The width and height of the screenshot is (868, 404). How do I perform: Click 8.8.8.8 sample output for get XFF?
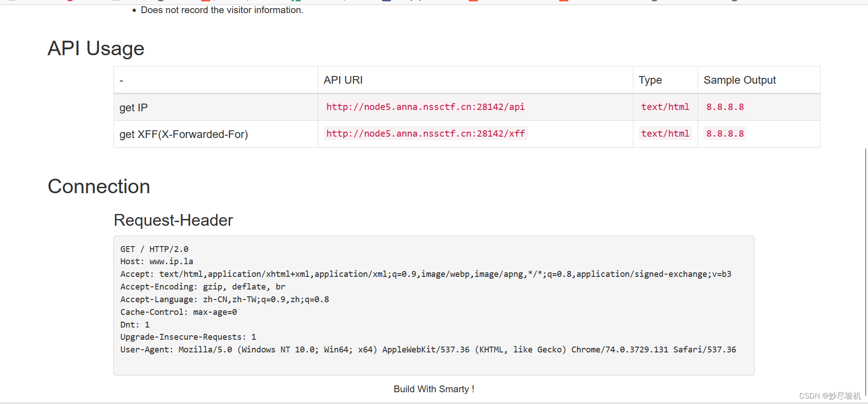click(725, 133)
